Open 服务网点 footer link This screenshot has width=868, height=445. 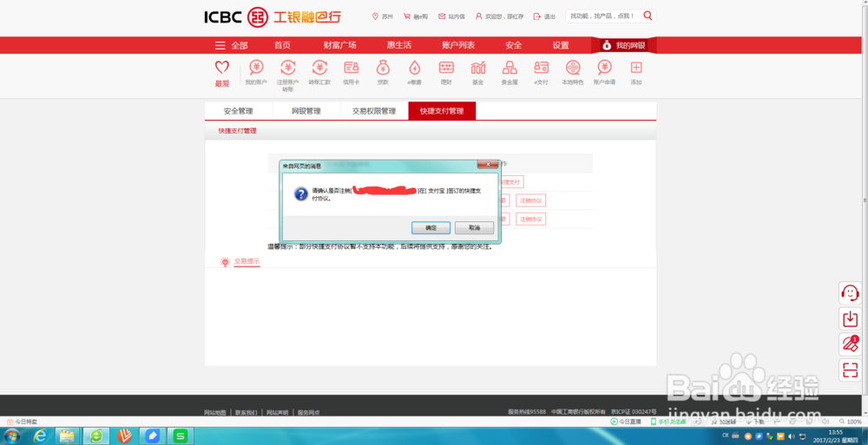[x=308, y=412]
